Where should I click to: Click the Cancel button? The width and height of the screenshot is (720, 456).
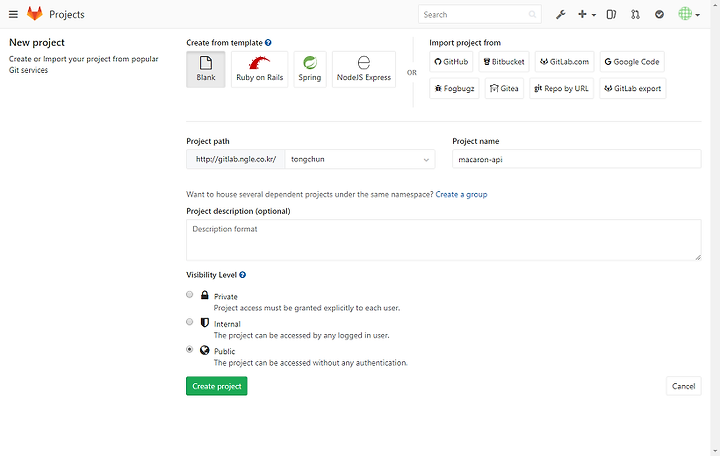(684, 386)
